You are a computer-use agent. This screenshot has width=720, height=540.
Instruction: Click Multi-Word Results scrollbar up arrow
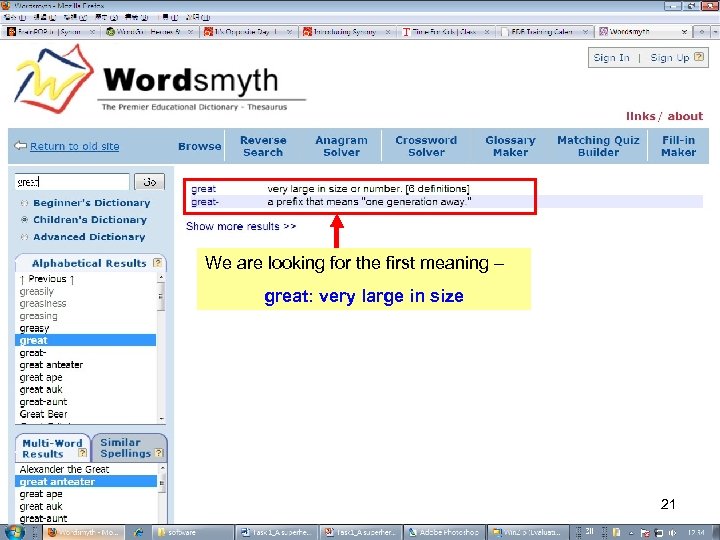point(162,467)
